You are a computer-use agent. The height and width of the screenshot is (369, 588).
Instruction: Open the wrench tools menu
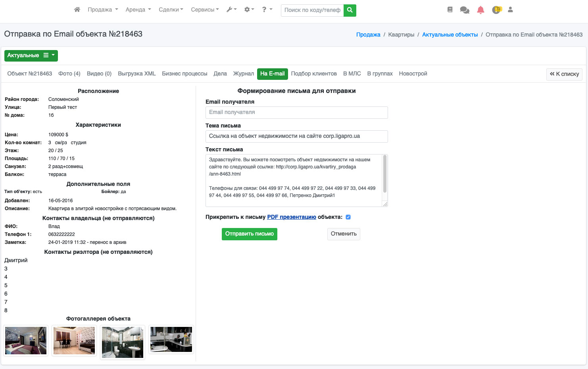coord(231,10)
